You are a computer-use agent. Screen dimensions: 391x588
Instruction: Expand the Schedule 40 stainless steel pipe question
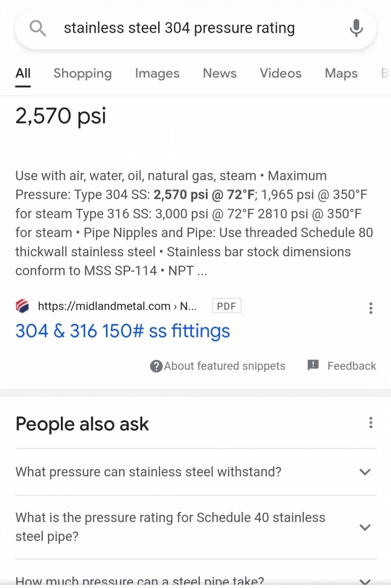[x=196, y=527]
